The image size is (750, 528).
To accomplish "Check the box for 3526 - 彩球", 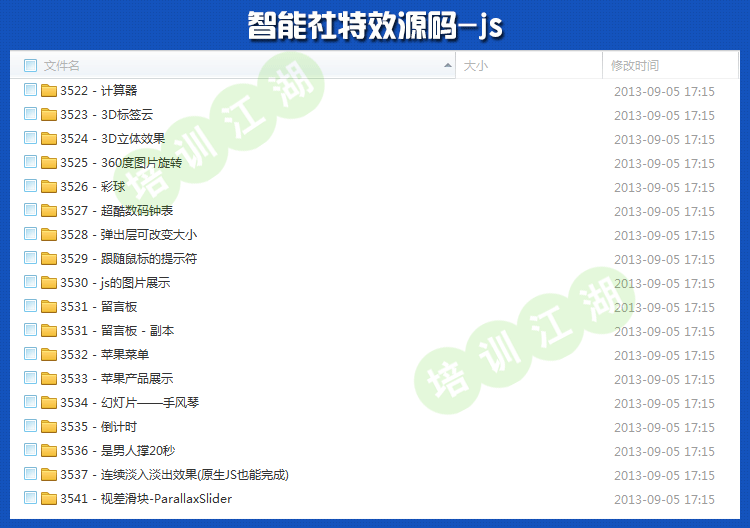I will pos(30,186).
